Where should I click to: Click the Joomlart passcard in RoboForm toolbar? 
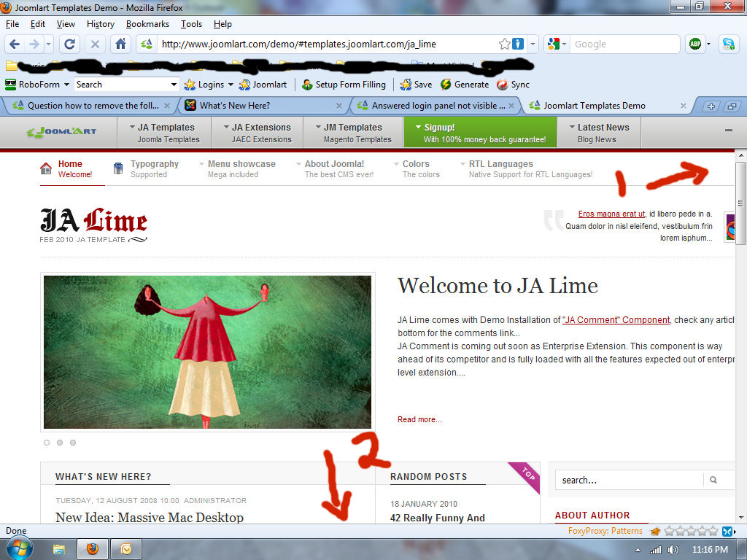click(263, 85)
